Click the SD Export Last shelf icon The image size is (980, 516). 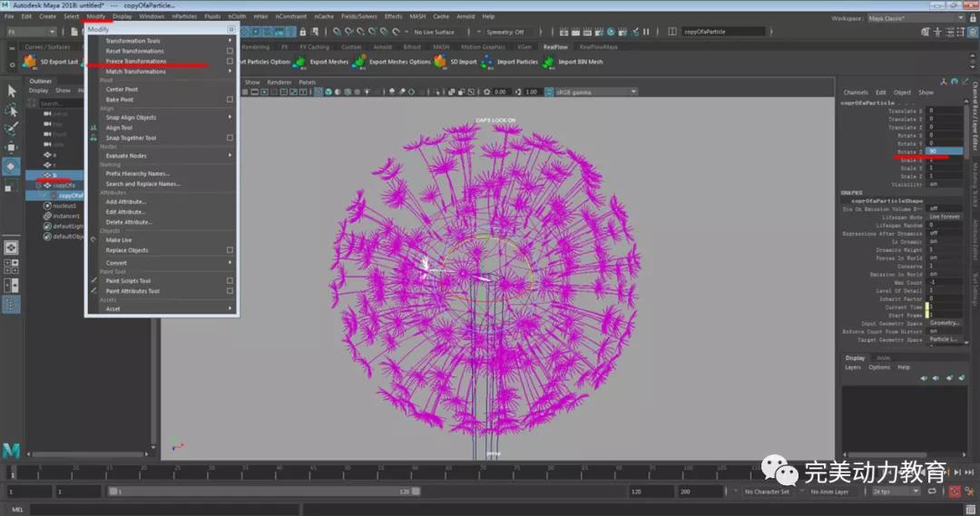tap(30, 62)
